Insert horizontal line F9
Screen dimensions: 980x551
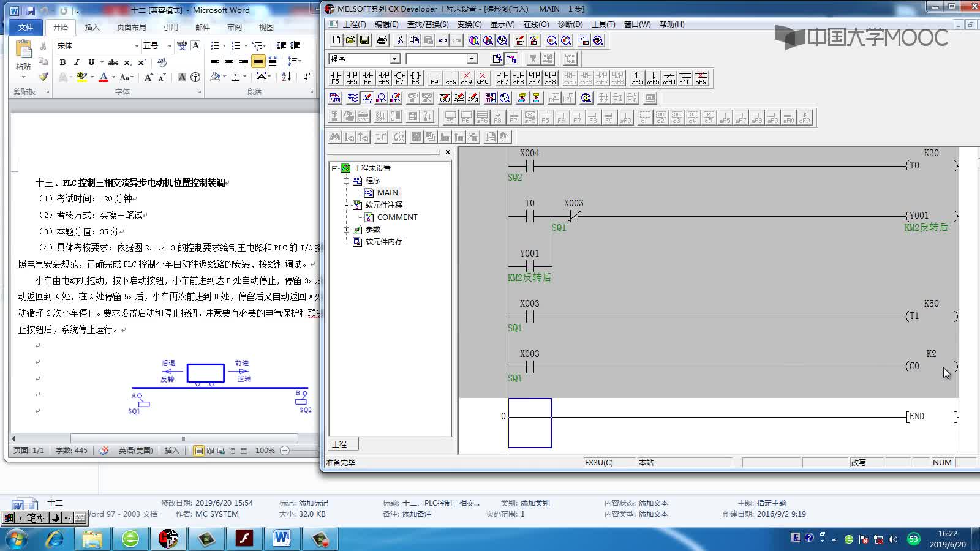434,78
